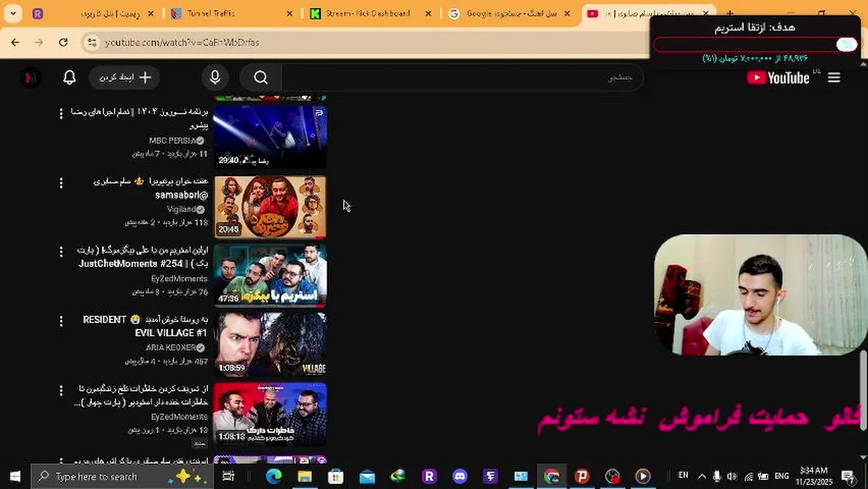Open options for the 1:08:13 EyZedMoments video
Viewport: 868px width, 489px height.
tap(60, 391)
